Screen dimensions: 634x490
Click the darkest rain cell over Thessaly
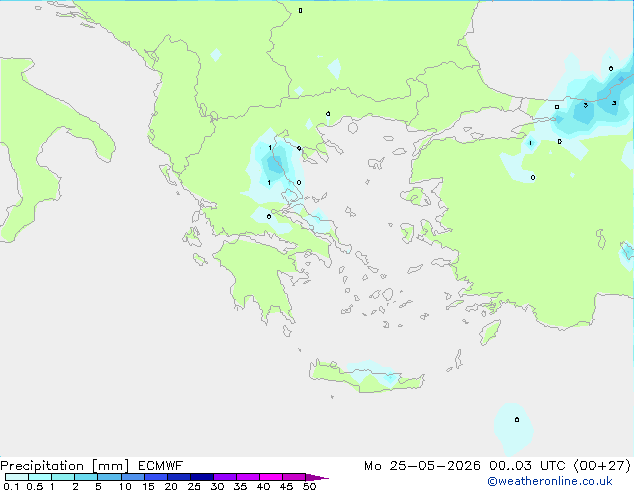click(276, 165)
